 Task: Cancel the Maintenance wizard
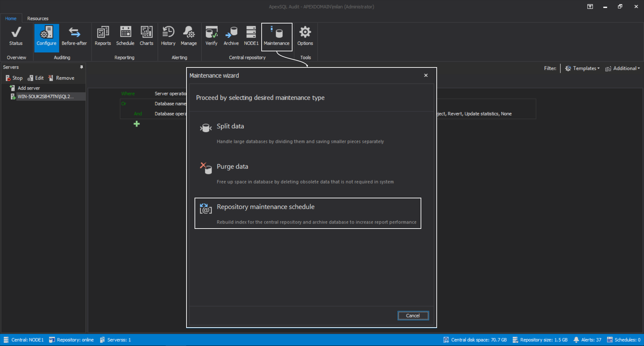click(413, 315)
